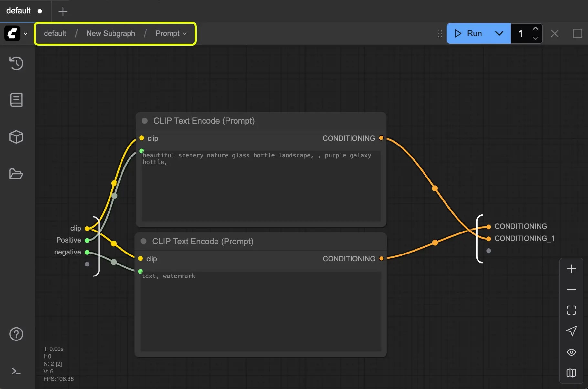Open the node library sidebar icon
Image resolution: width=588 pixels, height=389 pixels.
(16, 100)
